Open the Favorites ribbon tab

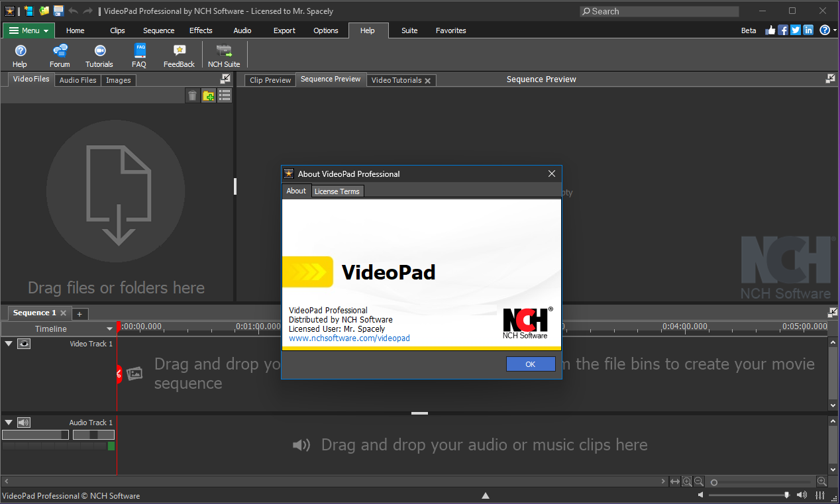tap(451, 30)
